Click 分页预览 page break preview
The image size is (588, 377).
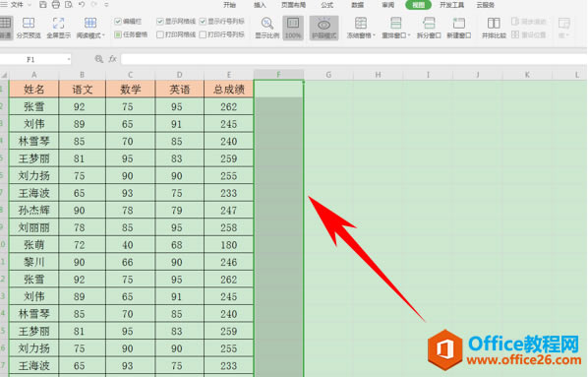coord(29,28)
